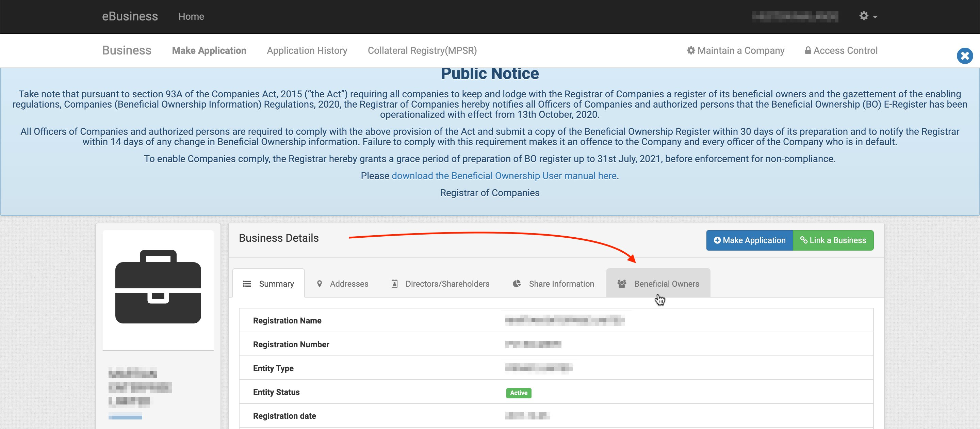Click the Access Control lock icon
This screenshot has height=429, width=980.
[808, 51]
